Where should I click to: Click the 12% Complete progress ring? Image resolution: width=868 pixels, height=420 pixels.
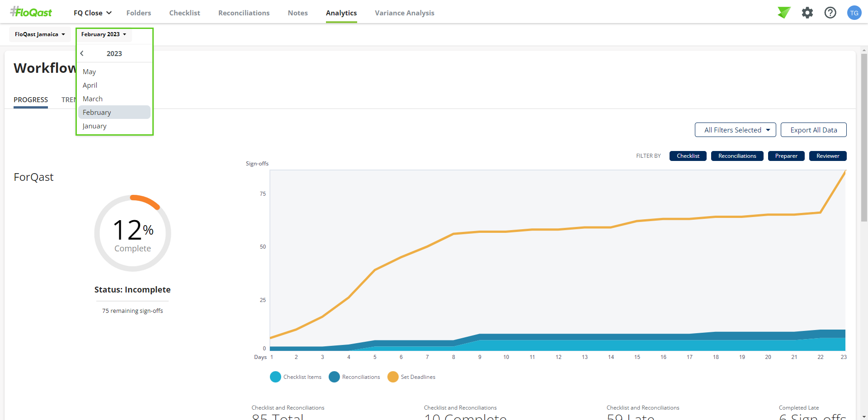132,233
